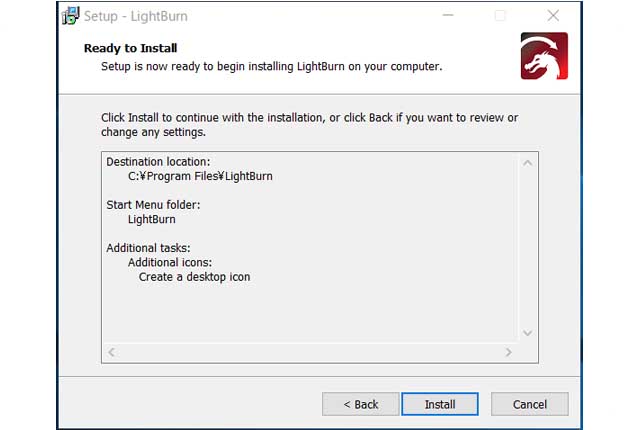Image resolution: width=640 pixels, height=430 pixels.
Task: Click the 'Setup - LightBurn' window title
Action: coord(136,16)
